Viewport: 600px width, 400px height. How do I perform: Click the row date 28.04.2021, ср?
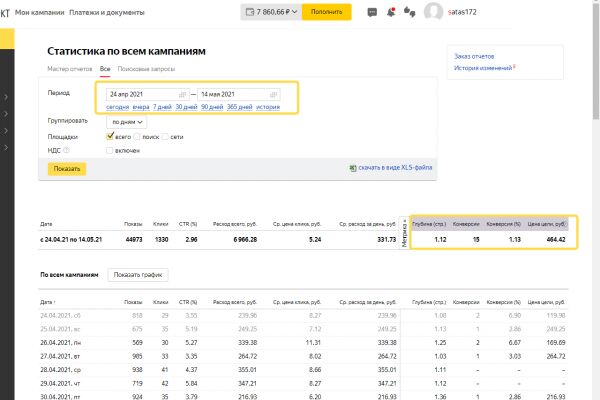coord(60,370)
